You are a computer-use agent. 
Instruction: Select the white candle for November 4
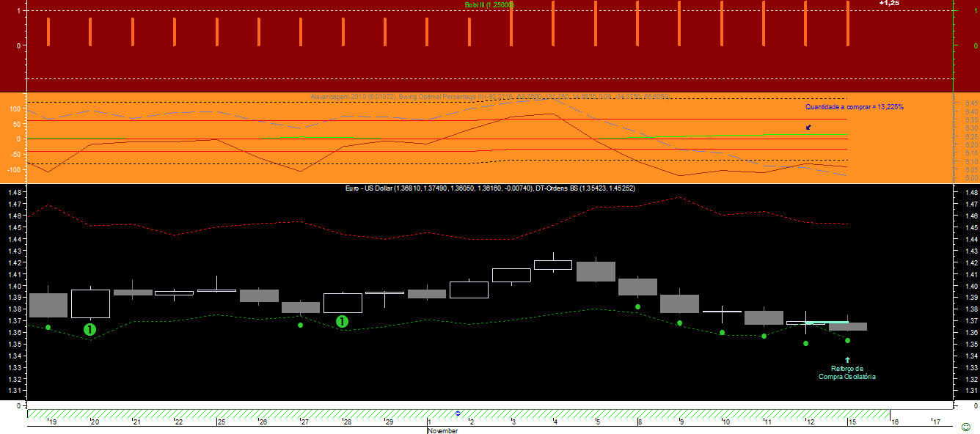click(553, 265)
